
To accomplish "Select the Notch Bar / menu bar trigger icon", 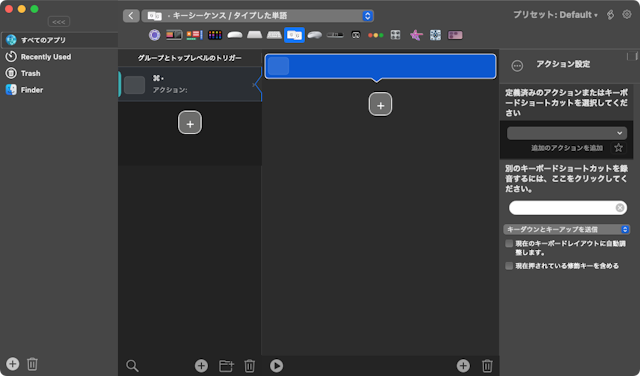I will (x=194, y=35).
